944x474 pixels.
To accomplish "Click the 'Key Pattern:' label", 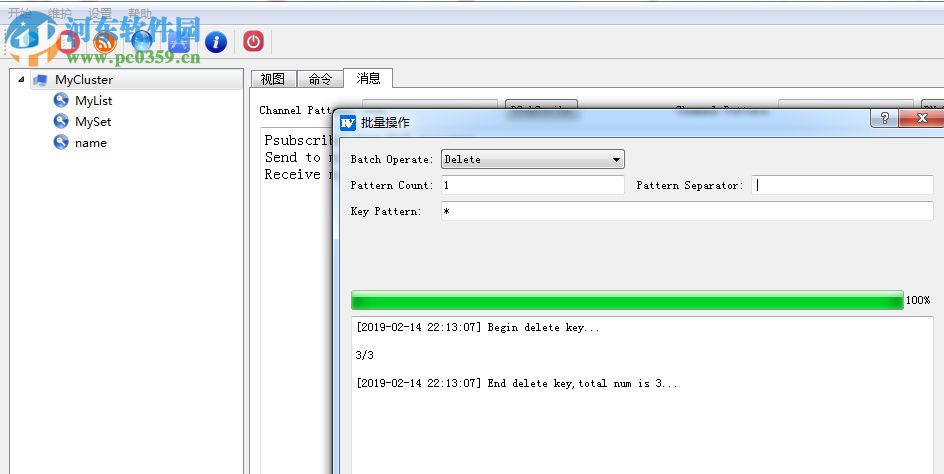I will pos(386,211).
